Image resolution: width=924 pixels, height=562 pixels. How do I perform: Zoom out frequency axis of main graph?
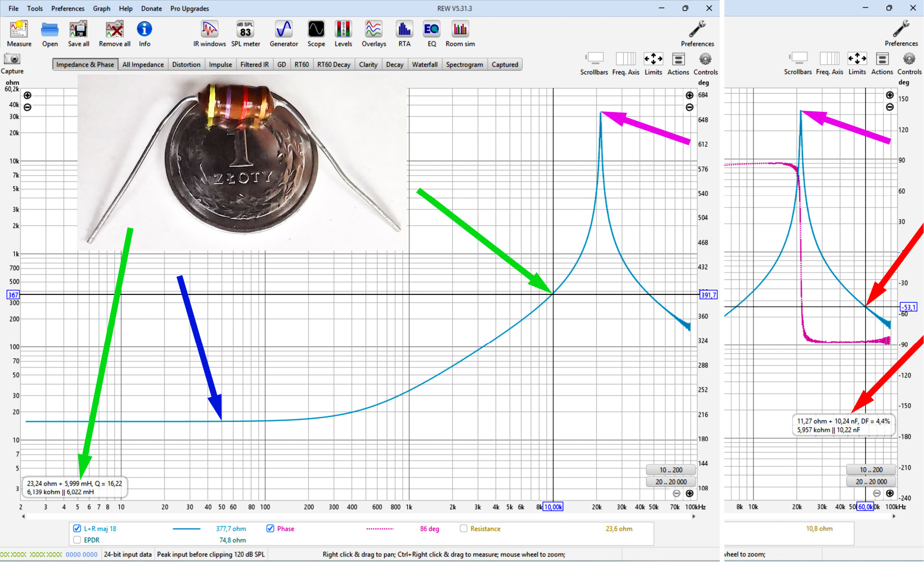point(677,493)
